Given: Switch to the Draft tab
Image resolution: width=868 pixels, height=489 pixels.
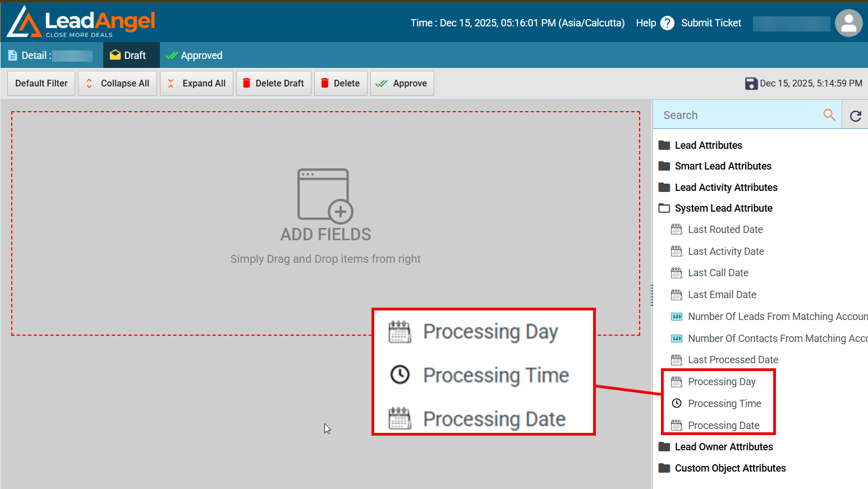Looking at the screenshot, I should tap(128, 55).
